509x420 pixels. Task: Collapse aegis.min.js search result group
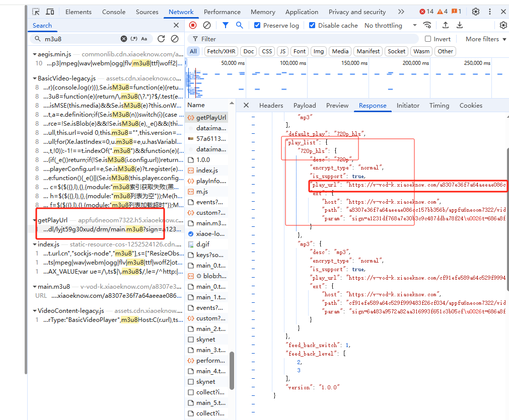34,54
